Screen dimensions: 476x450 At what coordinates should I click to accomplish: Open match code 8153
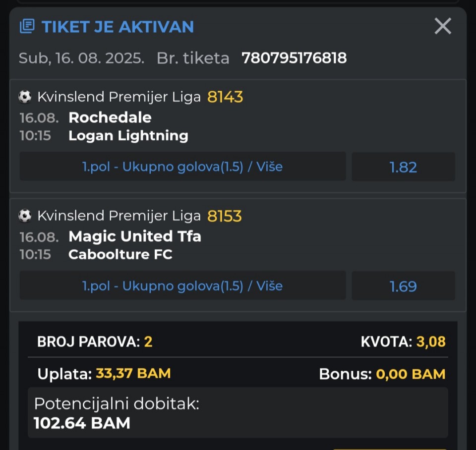pos(225,216)
